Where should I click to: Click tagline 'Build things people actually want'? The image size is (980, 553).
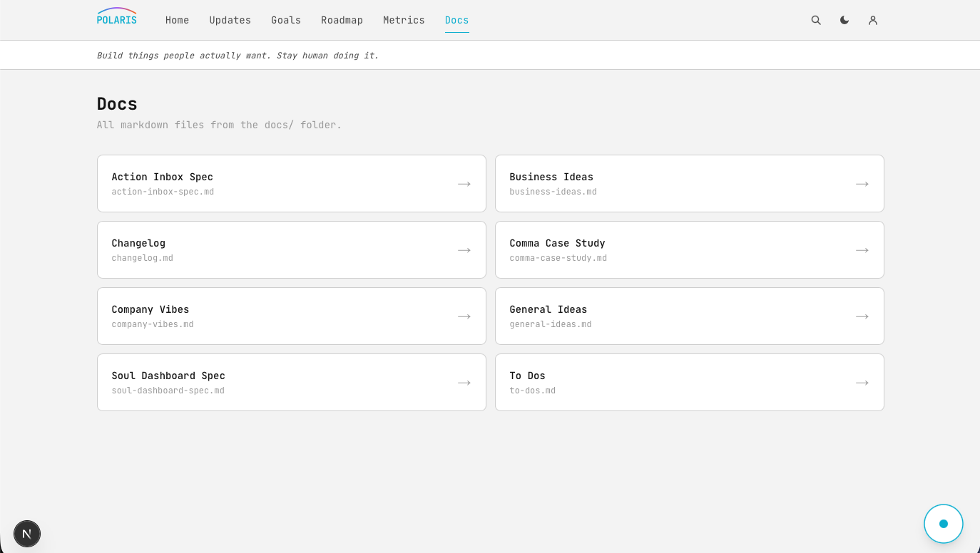[183, 56]
